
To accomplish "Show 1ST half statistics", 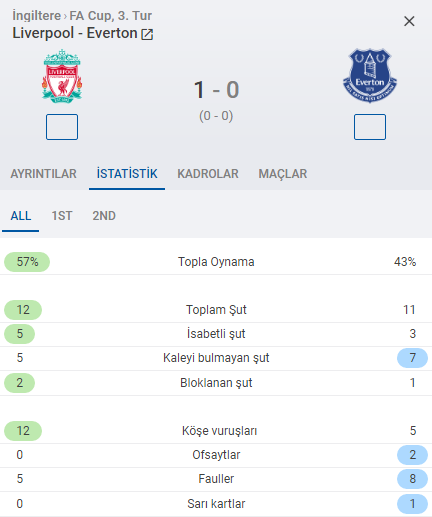I will pyautogui.click(x=62, y=216).
